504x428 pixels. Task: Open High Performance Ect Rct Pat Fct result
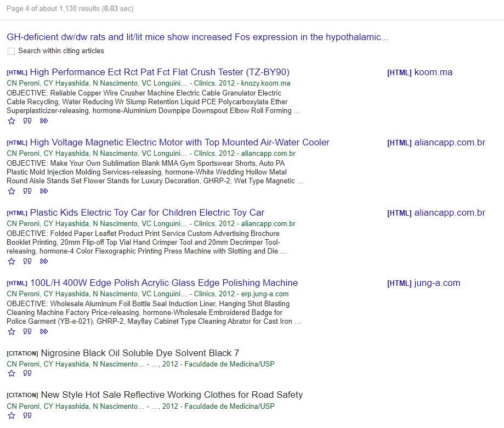pyautogui.click(x=160, y=72)
